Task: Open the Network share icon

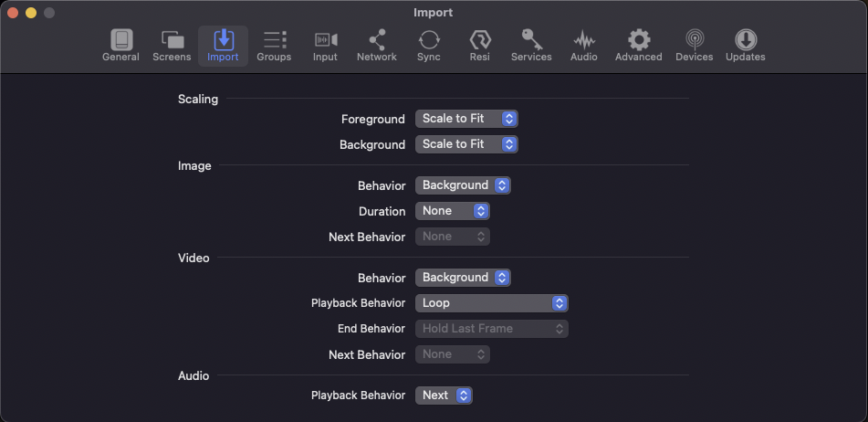Action: (x=376, y=46)
